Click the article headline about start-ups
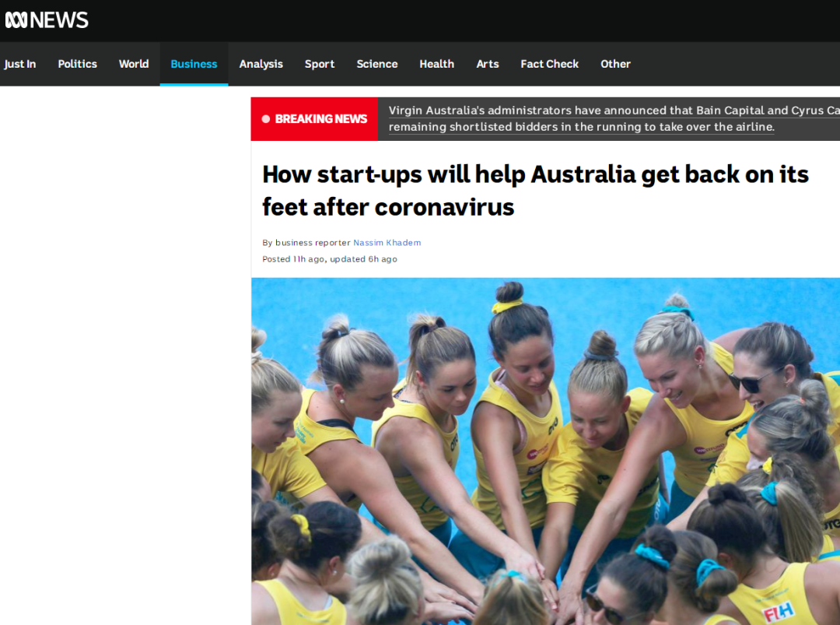This screenshot has height=625, width=840. (535, 190)
